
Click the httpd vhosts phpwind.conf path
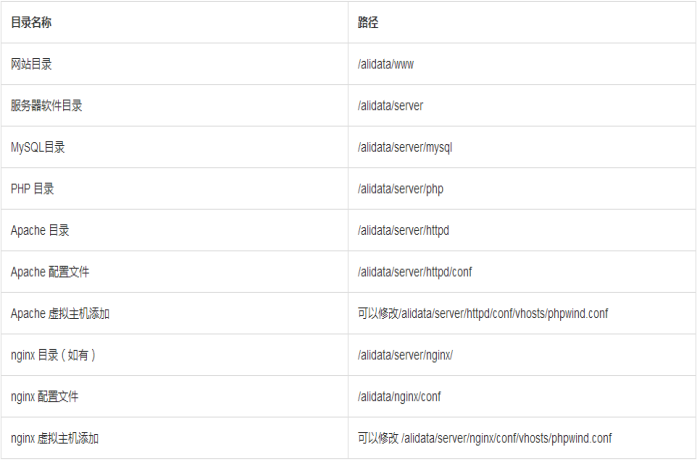pos(483,313)
